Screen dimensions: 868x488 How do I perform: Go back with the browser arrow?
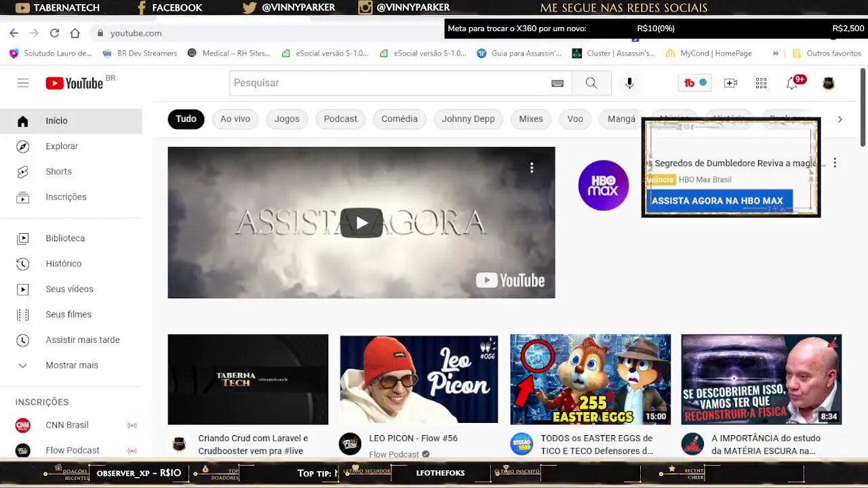14,33
